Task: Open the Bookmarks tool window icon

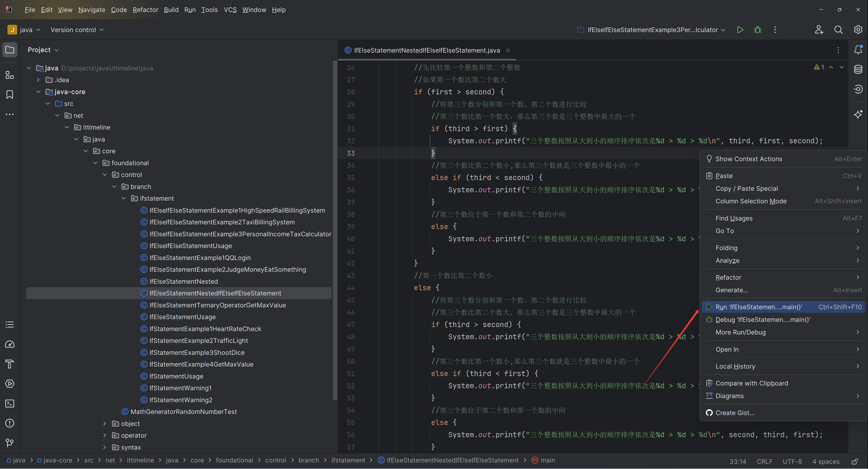Action: pyautogui.click(x=10, y=95)
